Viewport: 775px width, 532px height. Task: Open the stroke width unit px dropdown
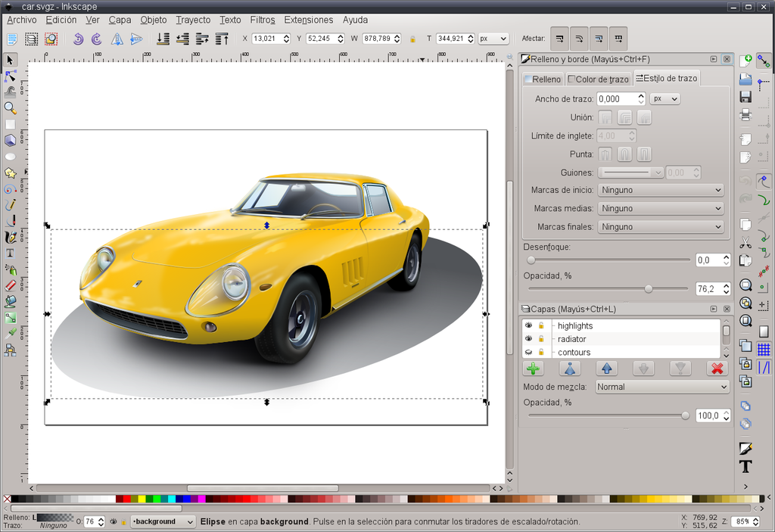[x=664, y=98]
